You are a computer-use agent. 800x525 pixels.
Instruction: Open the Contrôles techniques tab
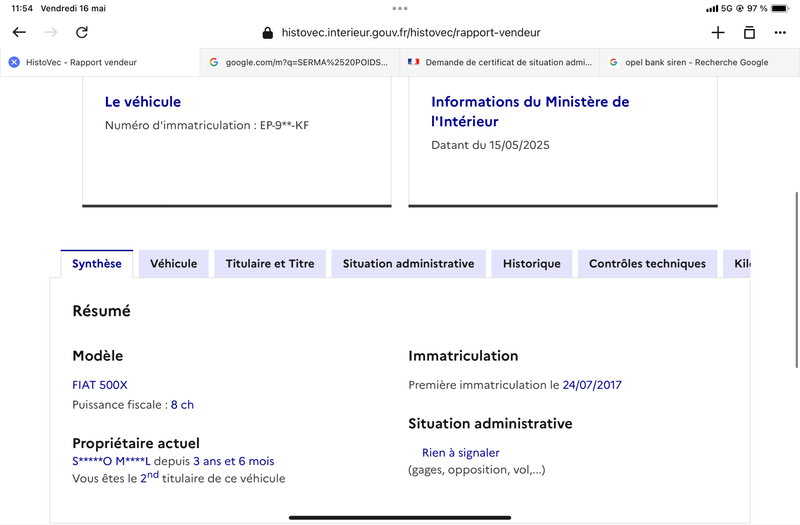(x=647, y=264)
